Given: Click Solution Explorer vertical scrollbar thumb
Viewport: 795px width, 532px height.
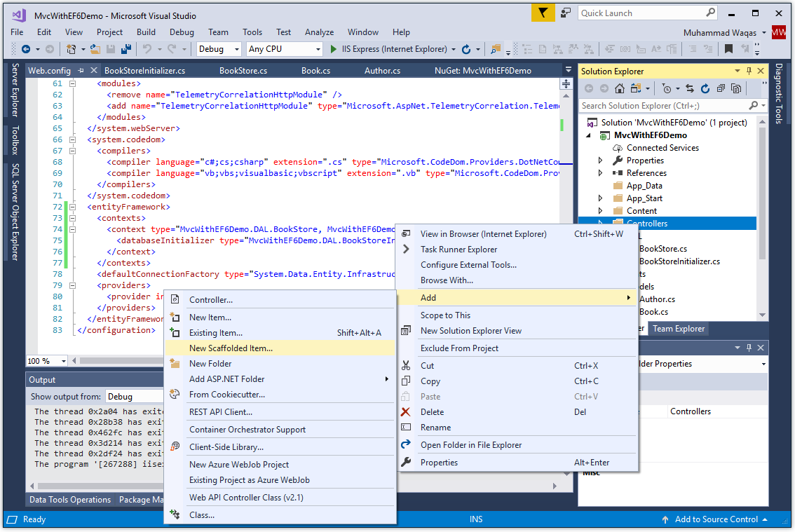Looking at the screenshot, I should (x=762, y=193).
